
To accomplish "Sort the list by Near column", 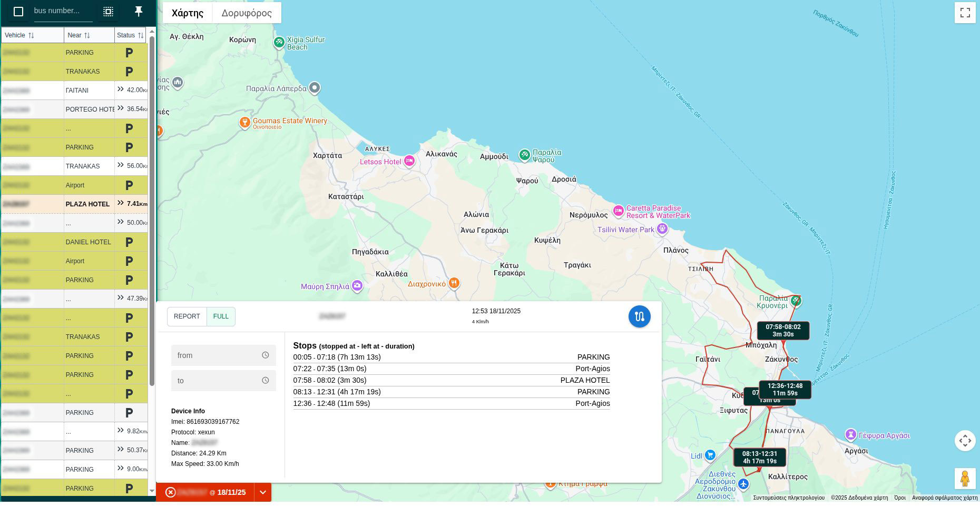I will 90,35.
